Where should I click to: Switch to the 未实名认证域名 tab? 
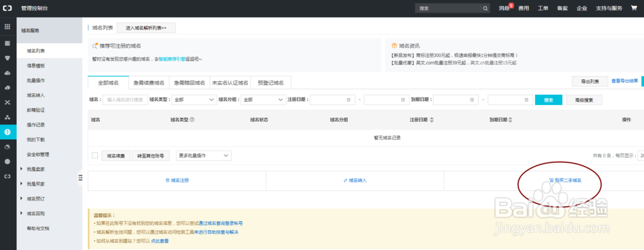click(230, 82)
